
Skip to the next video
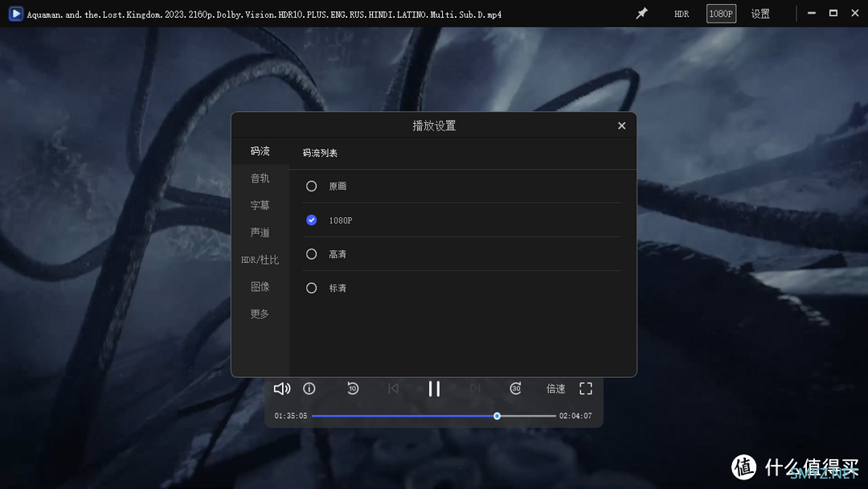click(x=475, y=388)
